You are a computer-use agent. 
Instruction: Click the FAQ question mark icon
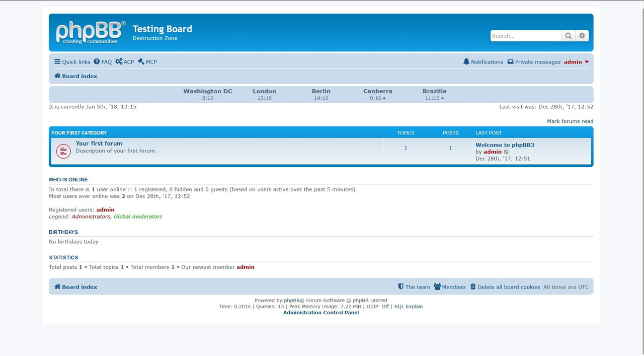tap(97, 61)
